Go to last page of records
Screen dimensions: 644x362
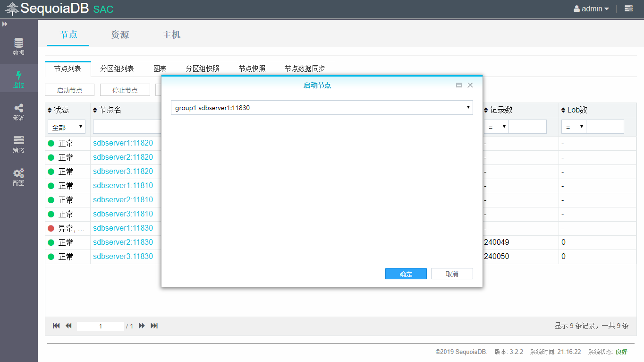point(154,326)
